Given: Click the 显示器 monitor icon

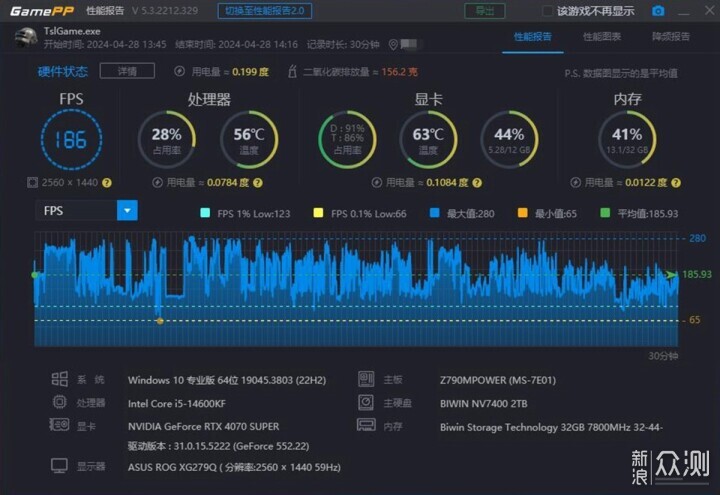Looking at the screenshot, I should pyautogui.click(x=59, y=466).
